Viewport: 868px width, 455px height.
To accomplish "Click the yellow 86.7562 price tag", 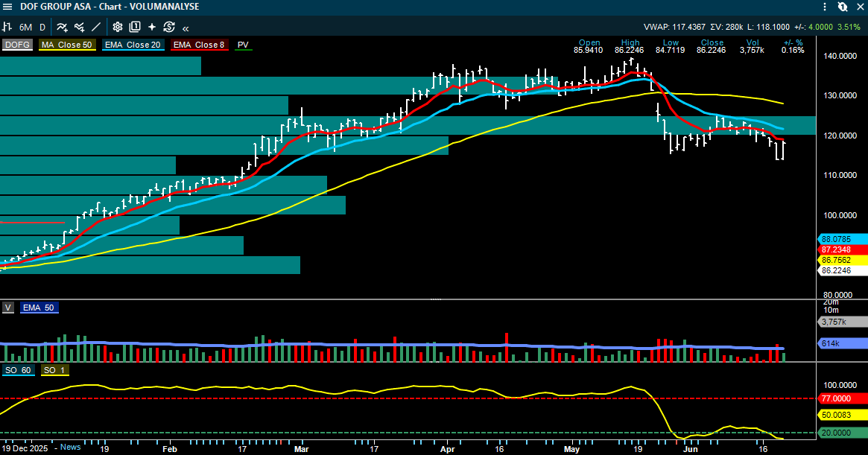I will 843,260.
